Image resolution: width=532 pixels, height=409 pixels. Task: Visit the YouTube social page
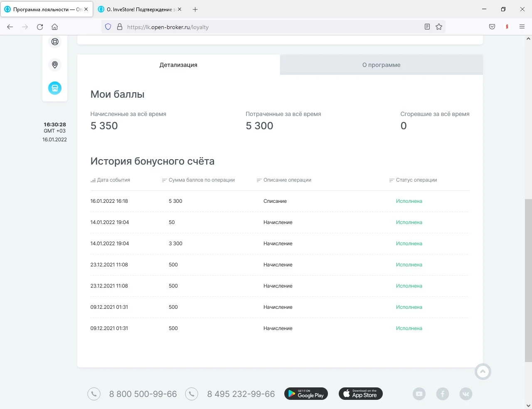(x=419, y=394)
